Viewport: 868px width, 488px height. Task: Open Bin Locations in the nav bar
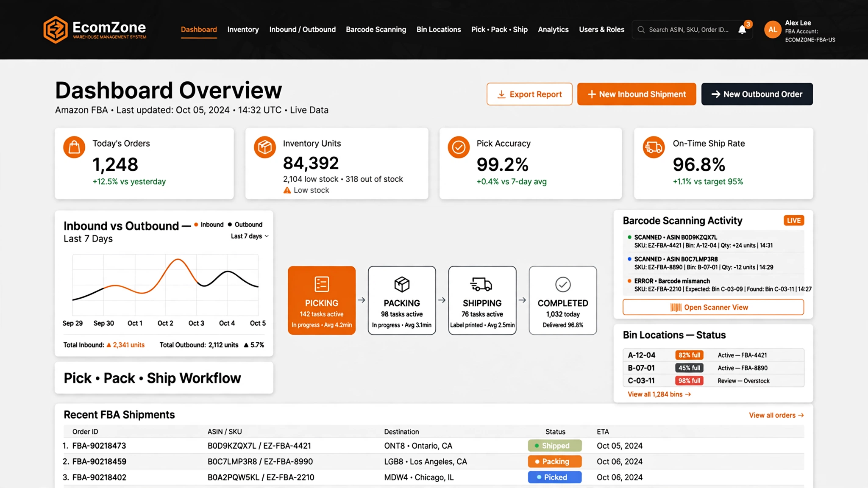click(438, 30)
